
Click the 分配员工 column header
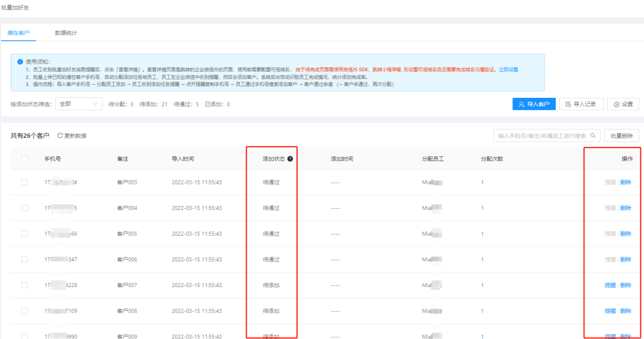[432, 159]
